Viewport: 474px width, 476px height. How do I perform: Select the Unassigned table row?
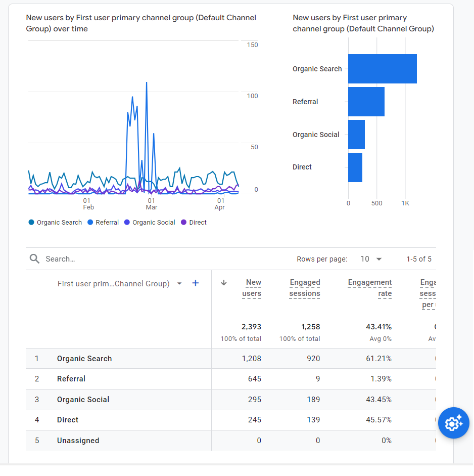231,441
